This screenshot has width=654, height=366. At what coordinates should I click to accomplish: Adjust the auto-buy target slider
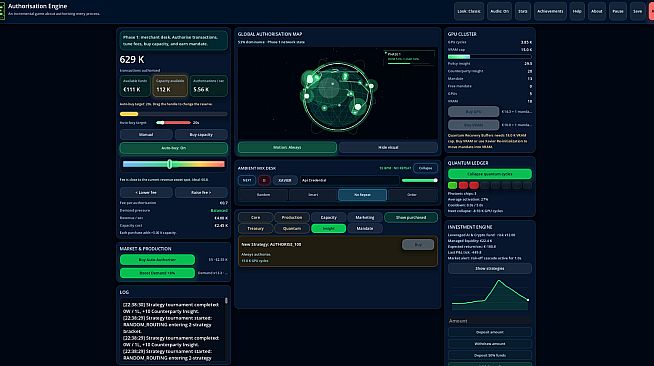click(x=174, y=123)
